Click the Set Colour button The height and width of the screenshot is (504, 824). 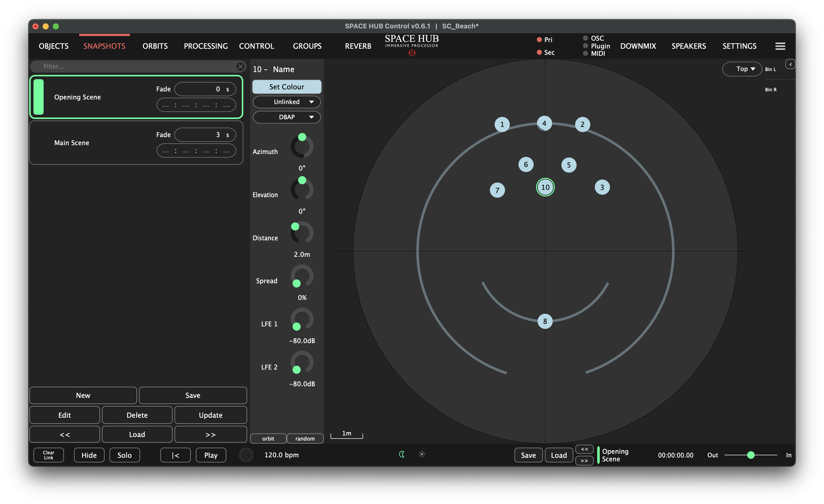point(287,87)
